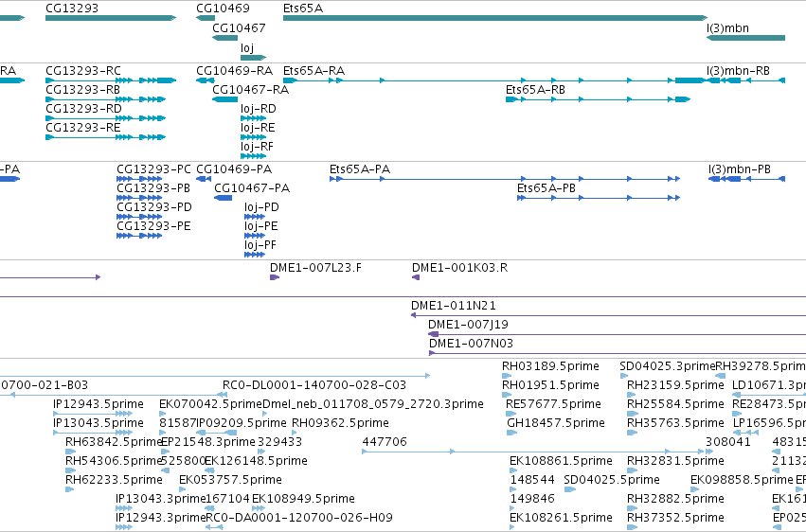This screenshot has height=532, width=806.
Task: Select the loj gene label
Action: coord(247,47)
